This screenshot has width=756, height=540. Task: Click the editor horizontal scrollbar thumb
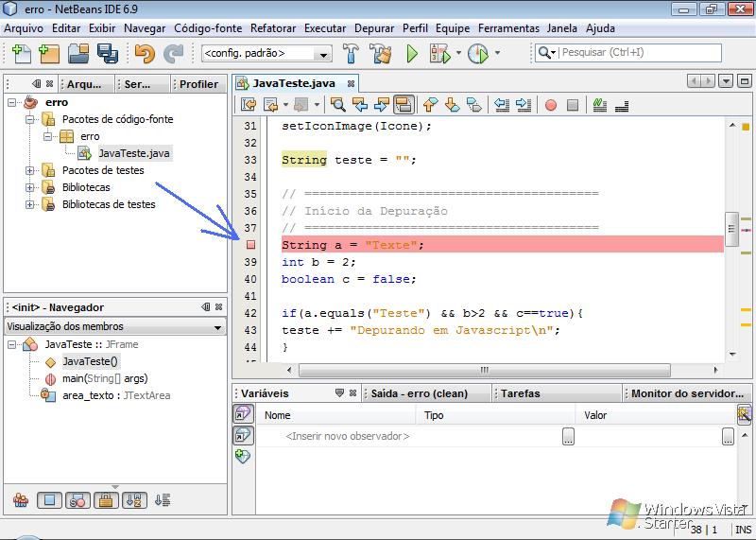[484, 370]
